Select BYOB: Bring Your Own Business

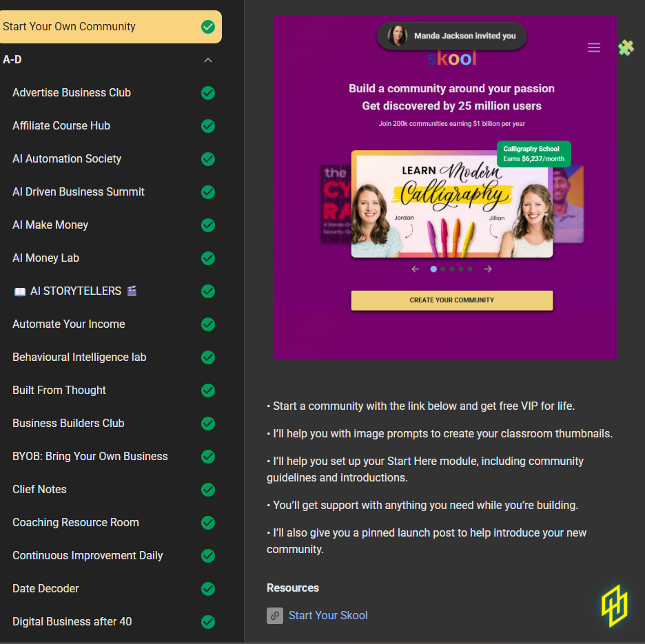(90, 457)
